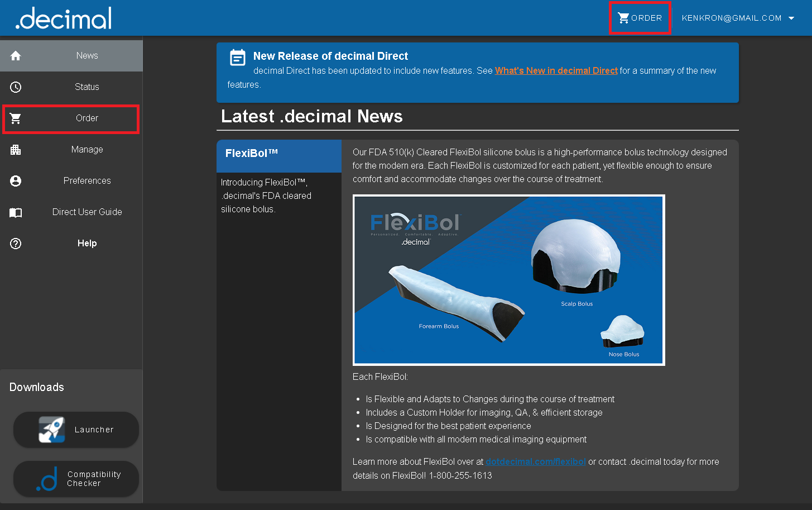
Task: Open the Status menu item
Action: [87, 87]
